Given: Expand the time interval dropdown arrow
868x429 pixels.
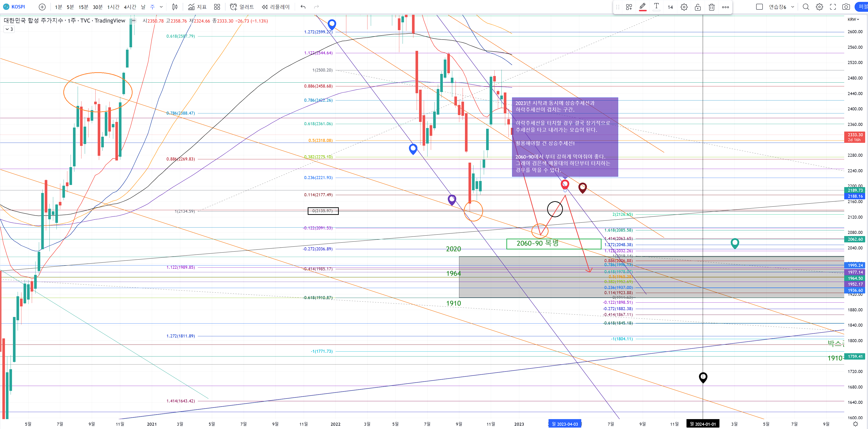Looking at the screenshot, I should pos(161,7).
